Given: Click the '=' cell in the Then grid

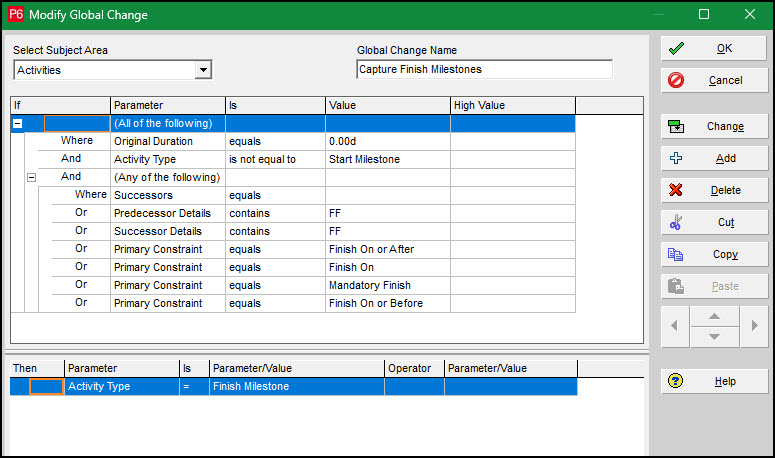Looking at the screenshot, I should pos(194,386).
